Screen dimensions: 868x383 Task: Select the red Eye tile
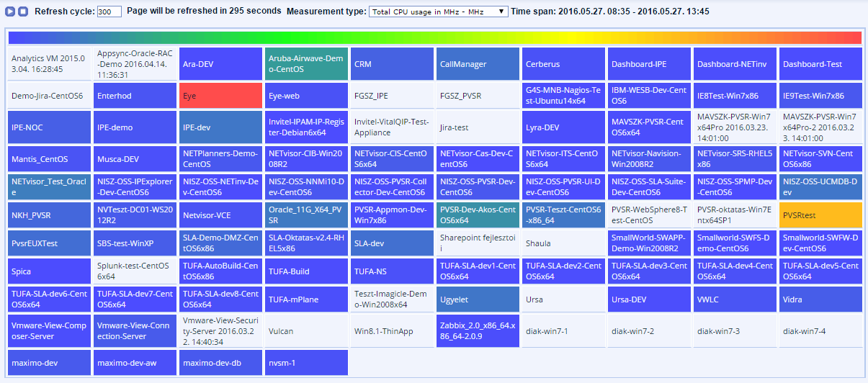[x=220, y=95]
